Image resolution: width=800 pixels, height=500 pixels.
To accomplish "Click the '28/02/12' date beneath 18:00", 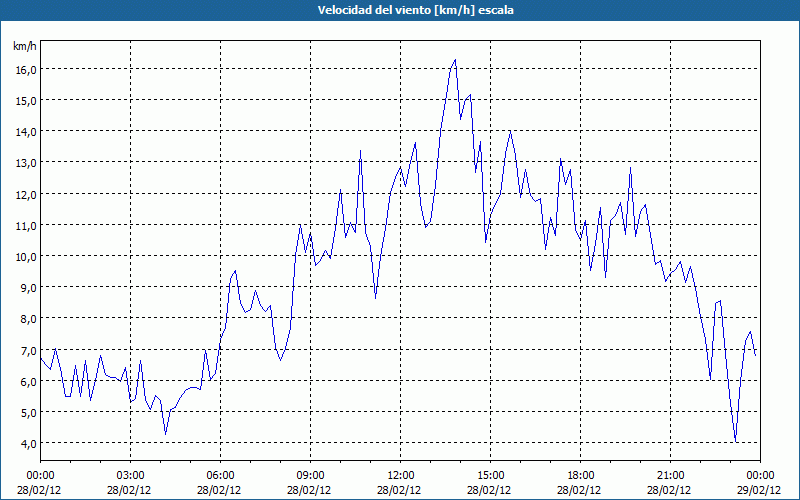I will point(580,490).
